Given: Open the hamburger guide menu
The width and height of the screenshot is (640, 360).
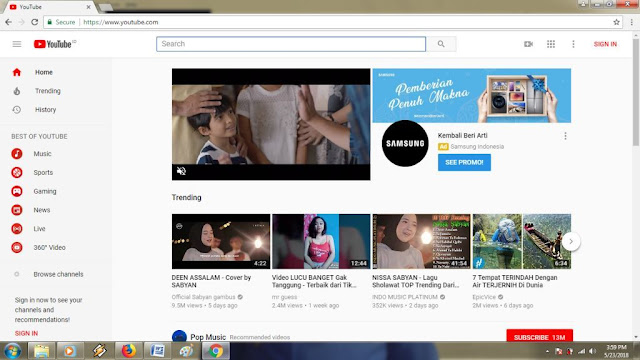Looking at the screenshot, I should 17,44.
